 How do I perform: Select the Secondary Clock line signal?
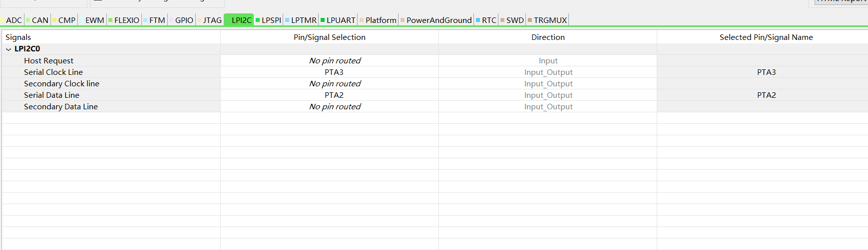pyautogui.click(x=61, y=83)
